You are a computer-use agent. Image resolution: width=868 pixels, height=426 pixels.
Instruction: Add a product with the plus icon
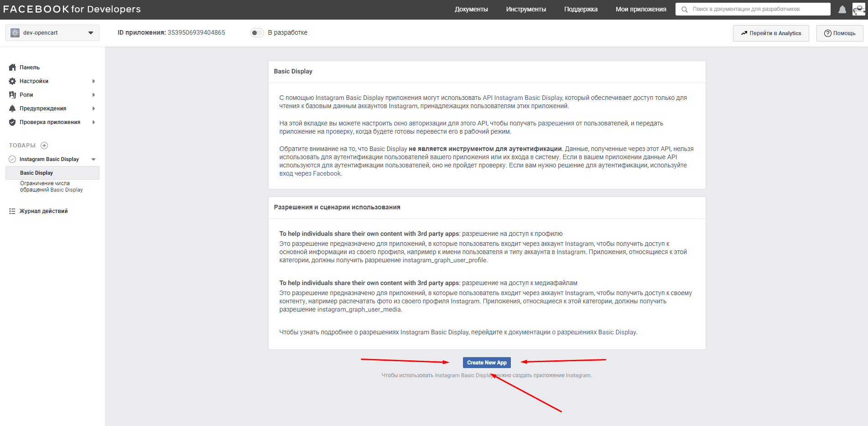tap(44, 145)
